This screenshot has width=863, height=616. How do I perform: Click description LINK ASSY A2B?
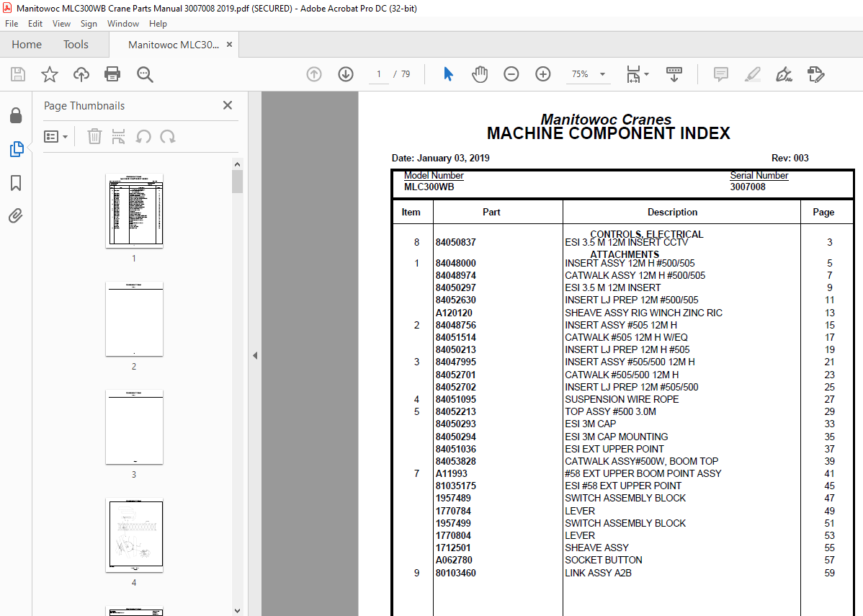click(599, 573)
